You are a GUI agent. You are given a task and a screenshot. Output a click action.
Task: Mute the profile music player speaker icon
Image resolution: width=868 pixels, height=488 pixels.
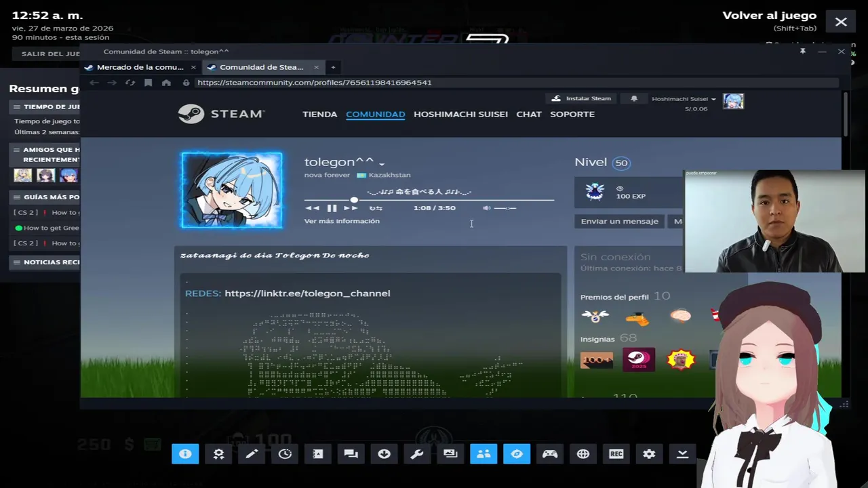(486, 208)
